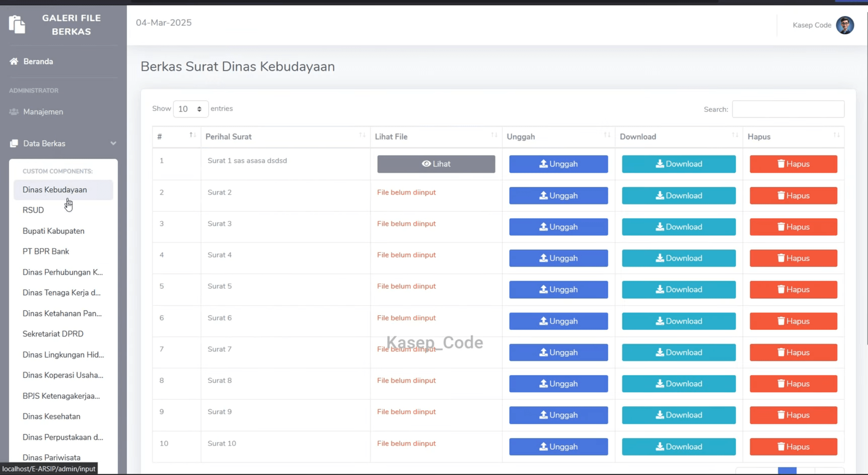The width and height of the screenshot is (868, 475).
Task: Open the Kasep Code profile avatar
Action: tap(845, 25)
